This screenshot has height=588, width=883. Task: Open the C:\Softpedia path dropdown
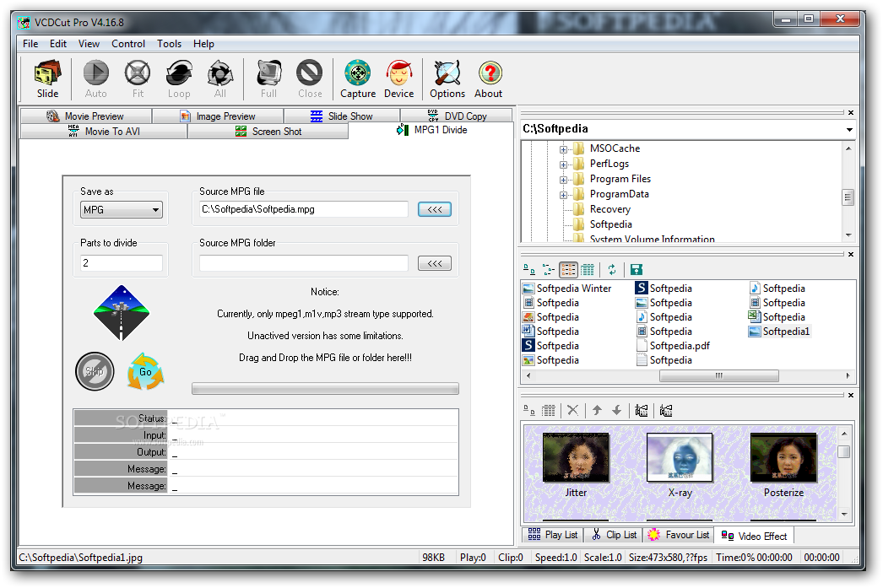[x=848, y=129]
